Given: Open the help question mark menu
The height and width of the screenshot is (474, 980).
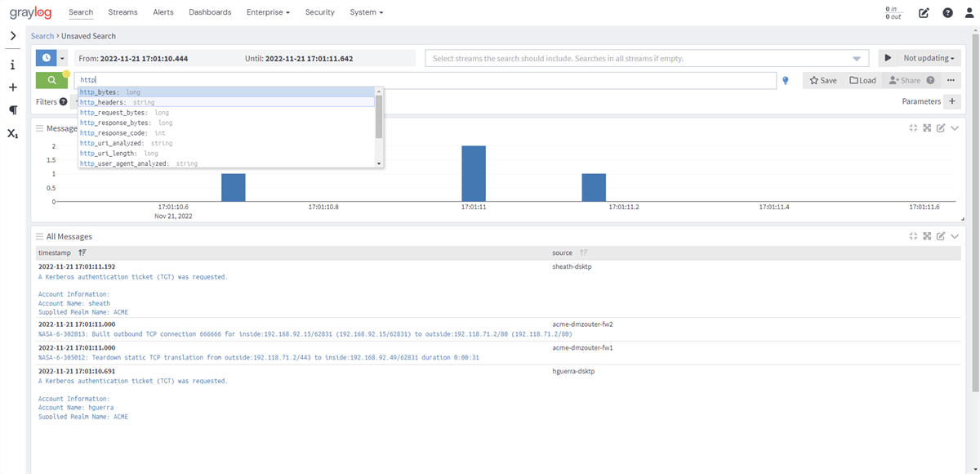Looking at the screenshot, I should click(x=947, y=12).
